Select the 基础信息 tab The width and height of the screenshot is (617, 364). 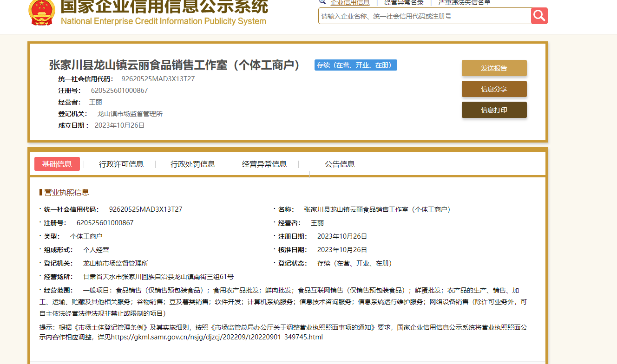point(57,164)
